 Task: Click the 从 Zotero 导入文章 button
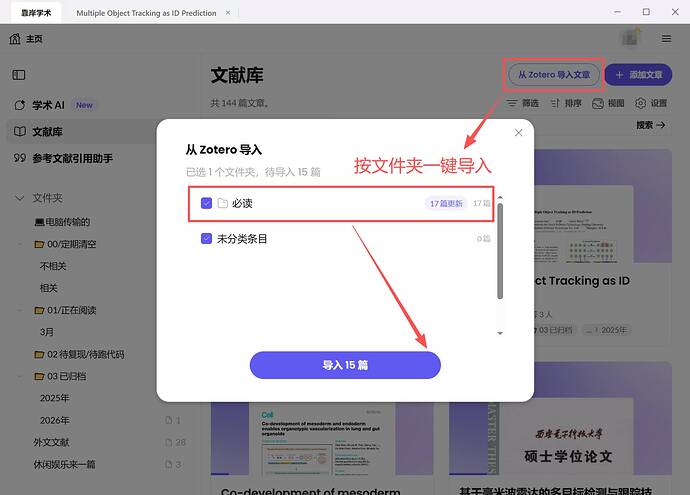tap(554, 75)
